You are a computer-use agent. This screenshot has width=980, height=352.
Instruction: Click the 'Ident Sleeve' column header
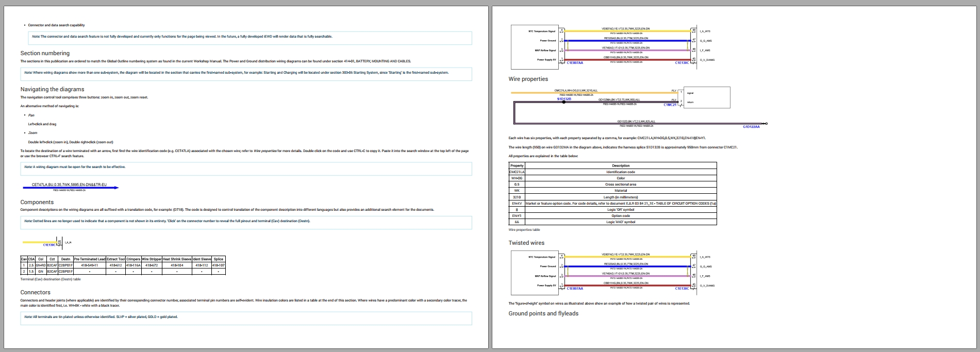click(x=202, y=259)
